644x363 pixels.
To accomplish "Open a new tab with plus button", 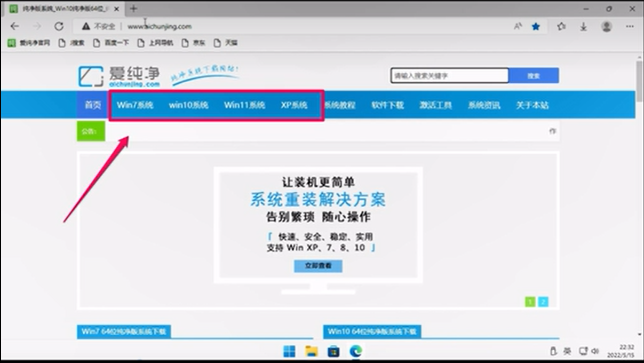I will point(133,9).
